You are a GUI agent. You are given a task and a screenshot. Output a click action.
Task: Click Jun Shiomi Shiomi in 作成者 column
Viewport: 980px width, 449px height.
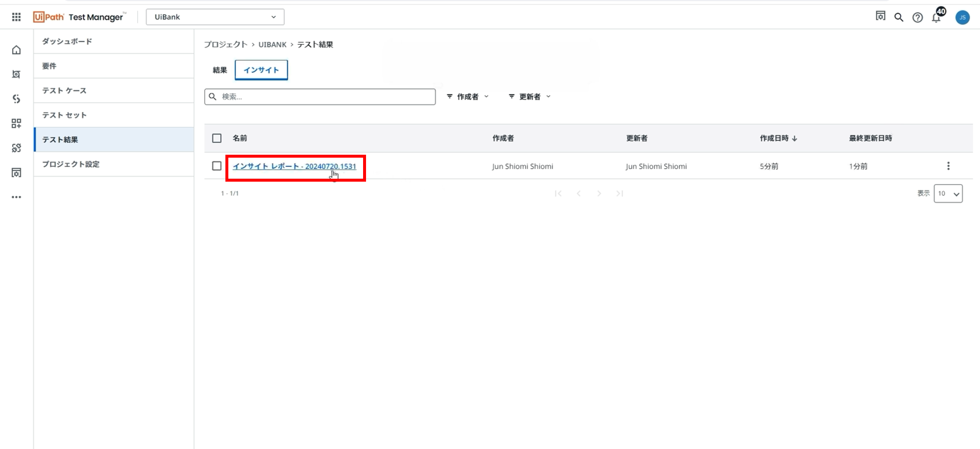[523, 166]
